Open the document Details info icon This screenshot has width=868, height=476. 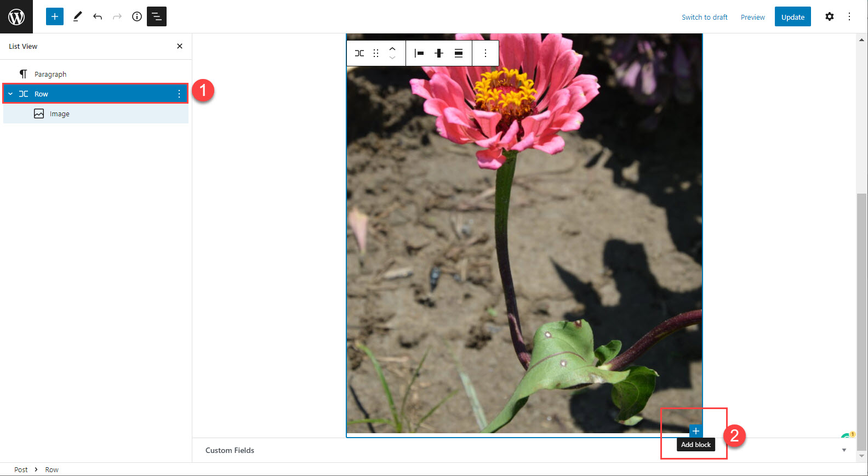pos(137,16)
